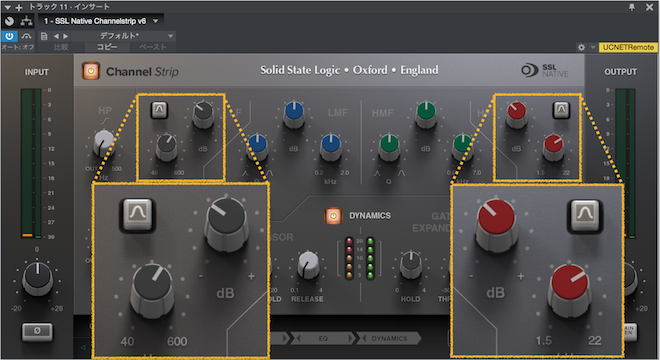Click the 'トラック 11 - インサート' title
Viewport: 660px width, 360px height.
tap(69, 7)
